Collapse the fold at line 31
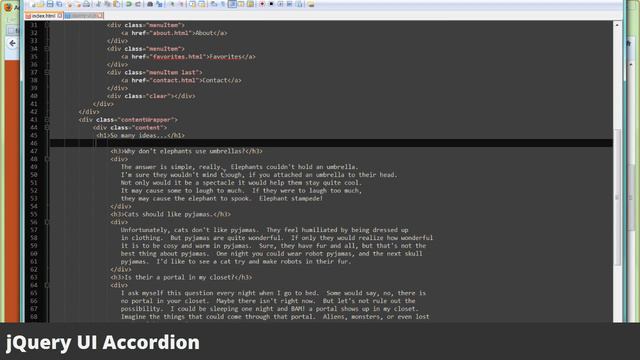This screenshot has width=640, height=360. pyautogui.click(x=47, y=25)
